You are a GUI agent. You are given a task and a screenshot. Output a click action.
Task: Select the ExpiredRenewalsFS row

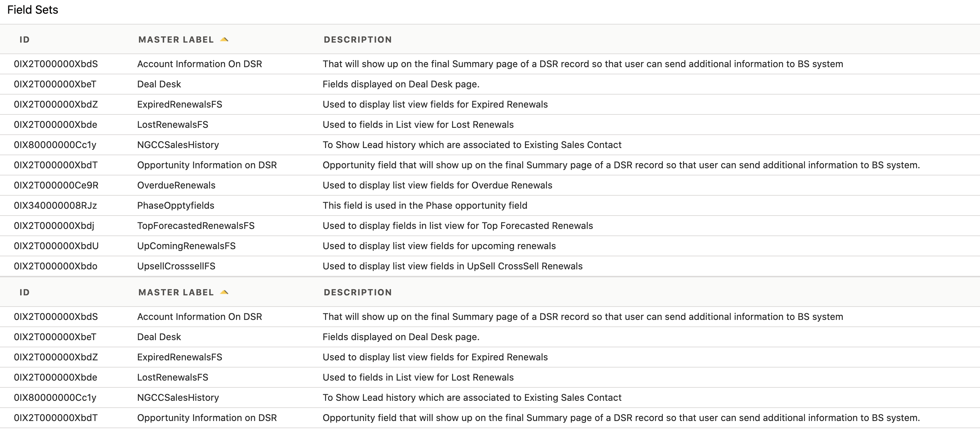click(180, 104)
